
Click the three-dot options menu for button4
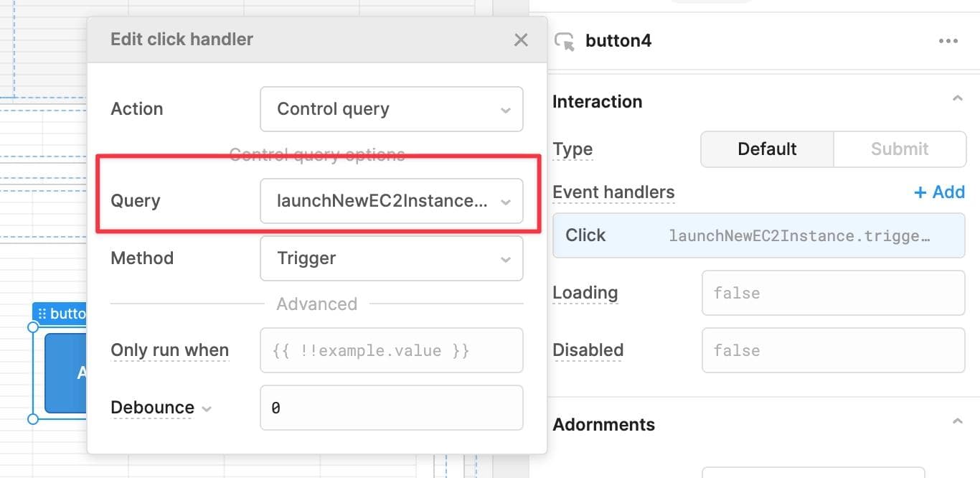948,41
